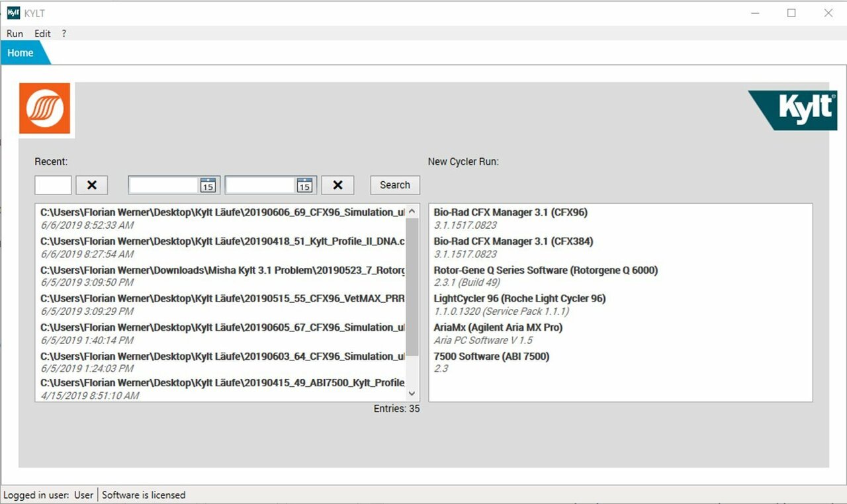Open the ? help menu

pos(64,33)
